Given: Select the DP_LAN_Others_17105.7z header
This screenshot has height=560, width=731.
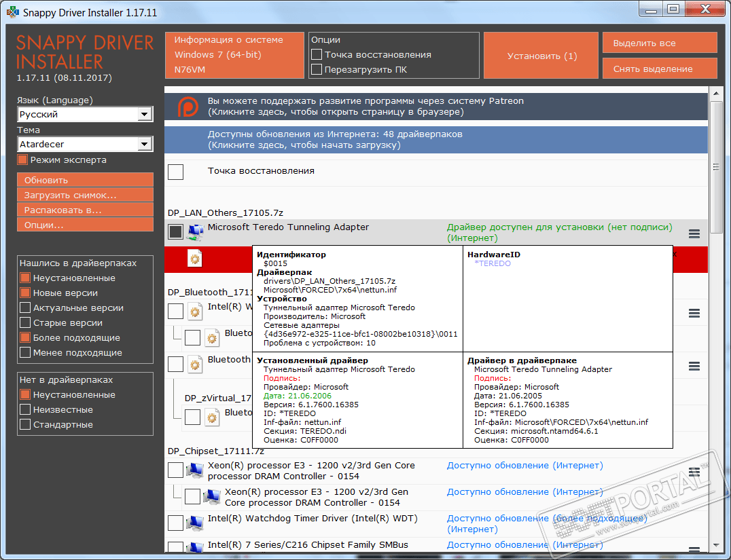Looking at the screenshot, I should pyautogui.click(x=226, y=213).
